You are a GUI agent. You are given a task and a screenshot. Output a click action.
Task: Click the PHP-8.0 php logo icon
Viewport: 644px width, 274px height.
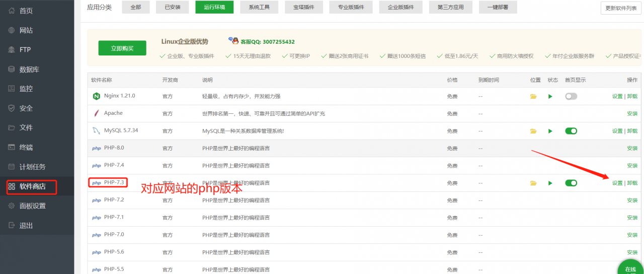96,149
